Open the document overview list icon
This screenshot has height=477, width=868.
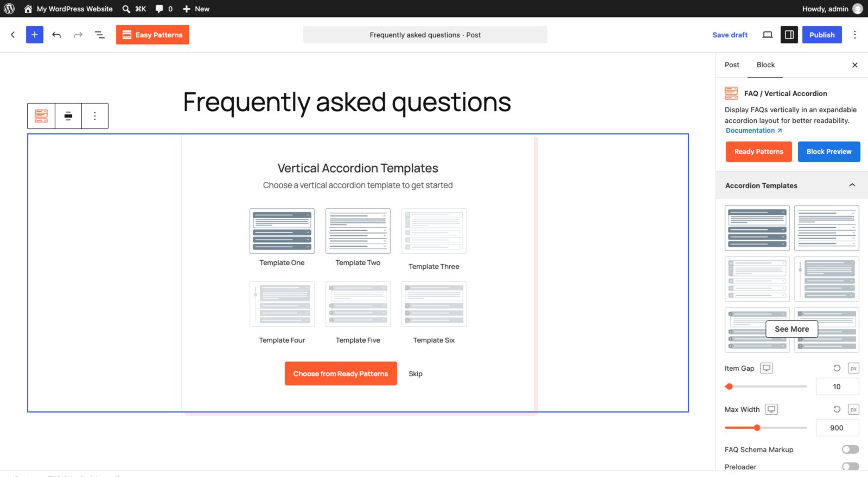coord(100,35)
